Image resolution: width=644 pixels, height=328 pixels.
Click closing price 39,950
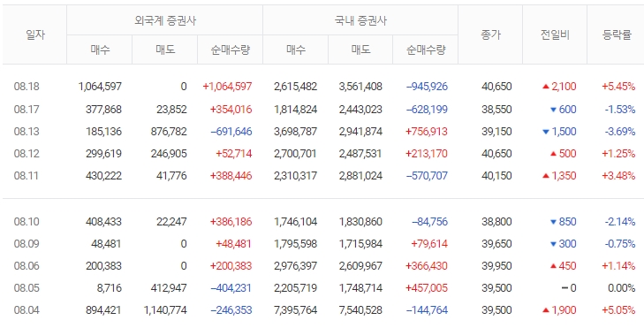496,266
